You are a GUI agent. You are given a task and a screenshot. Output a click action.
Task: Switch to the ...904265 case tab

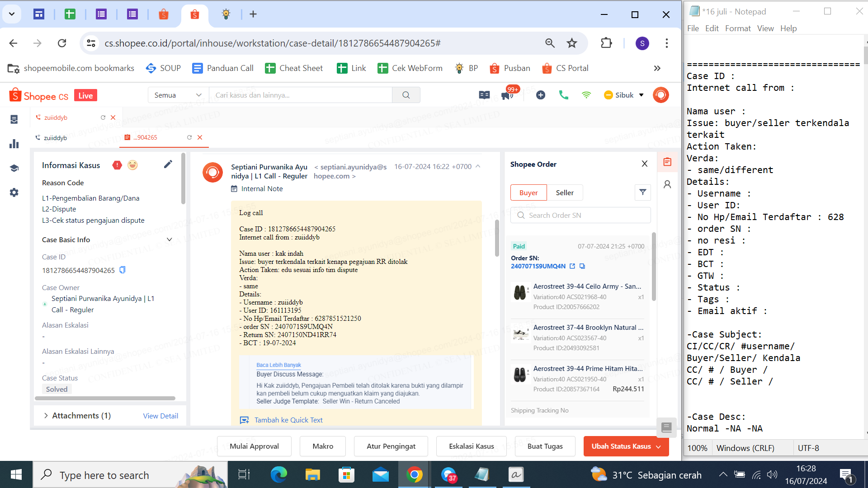(x=146, y=137)
